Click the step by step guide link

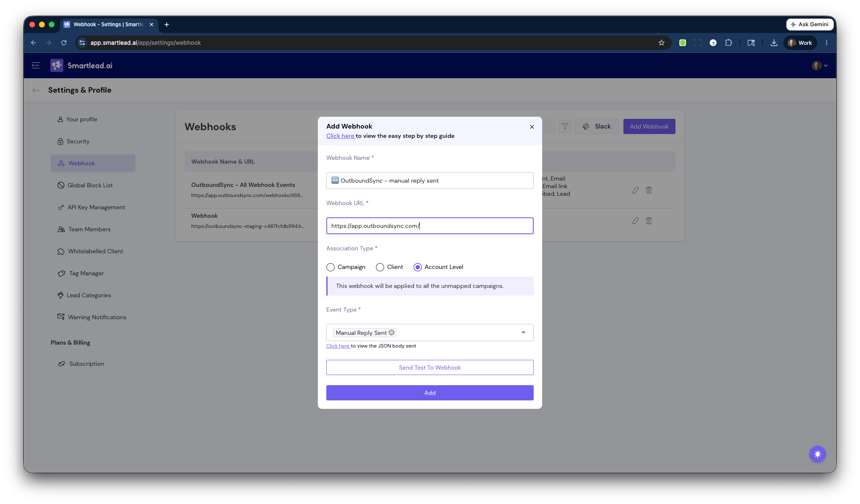pyautogui.click(x=340, y=136)
